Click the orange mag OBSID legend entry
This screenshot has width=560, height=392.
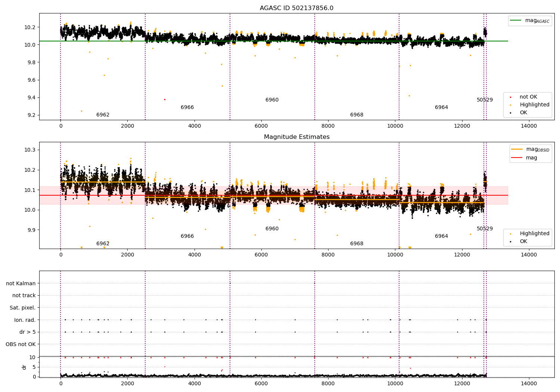coord(530,149)
